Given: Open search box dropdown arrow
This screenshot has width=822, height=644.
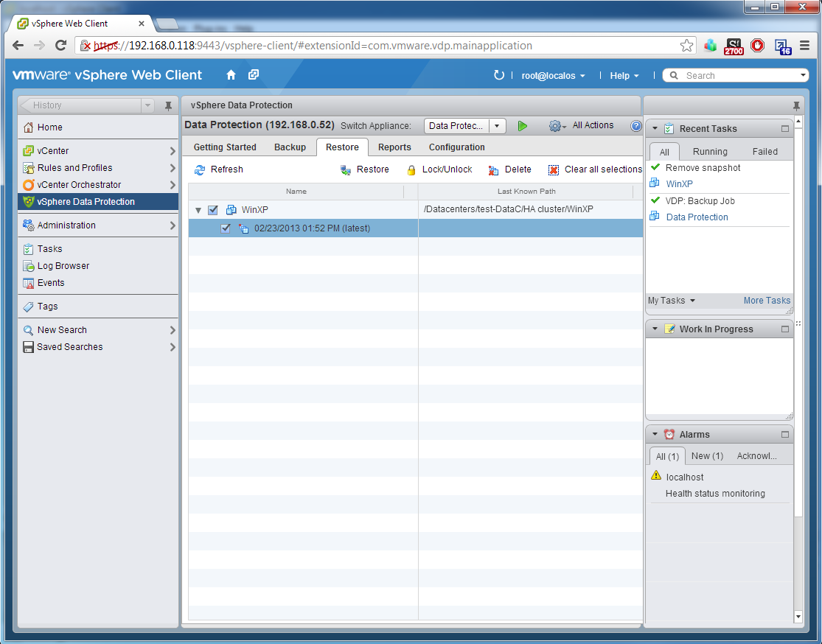Looking at the screenshot, I should point(803,75).
